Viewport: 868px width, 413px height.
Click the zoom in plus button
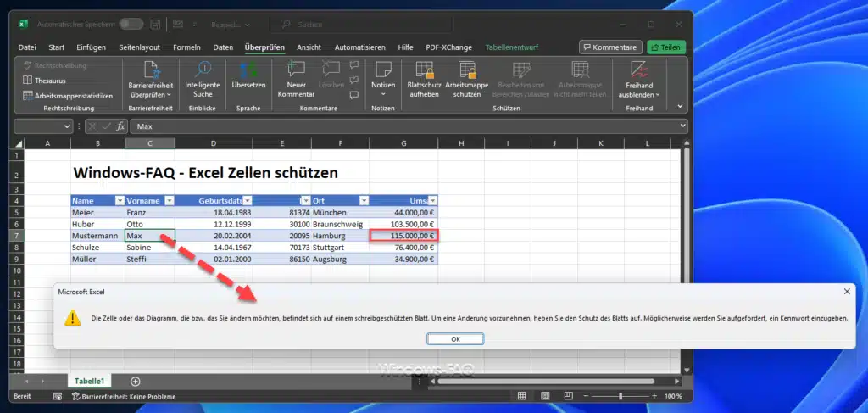[x=654, y=396]
